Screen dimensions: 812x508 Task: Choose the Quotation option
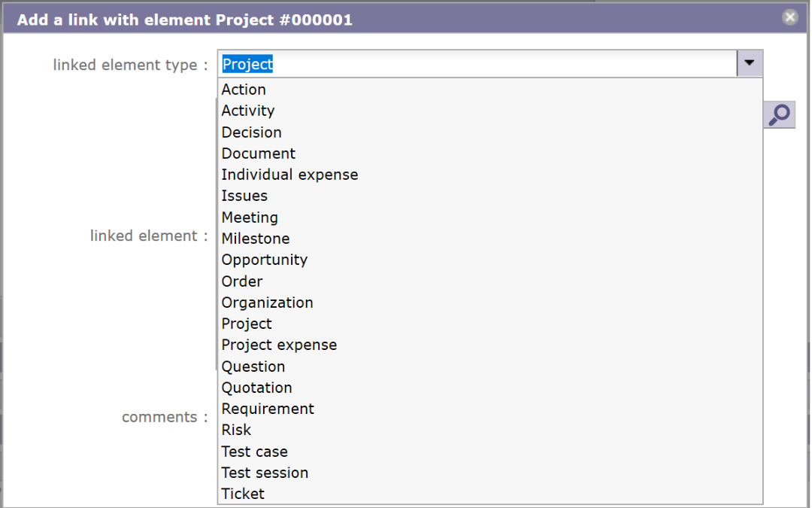click(x=256, y=388)
